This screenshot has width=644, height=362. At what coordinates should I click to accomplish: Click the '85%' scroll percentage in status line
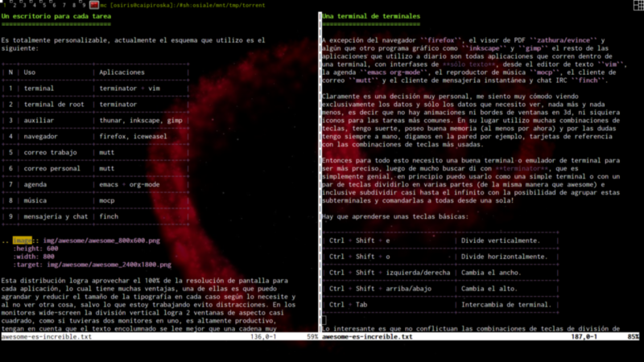[x=634, y=336]
